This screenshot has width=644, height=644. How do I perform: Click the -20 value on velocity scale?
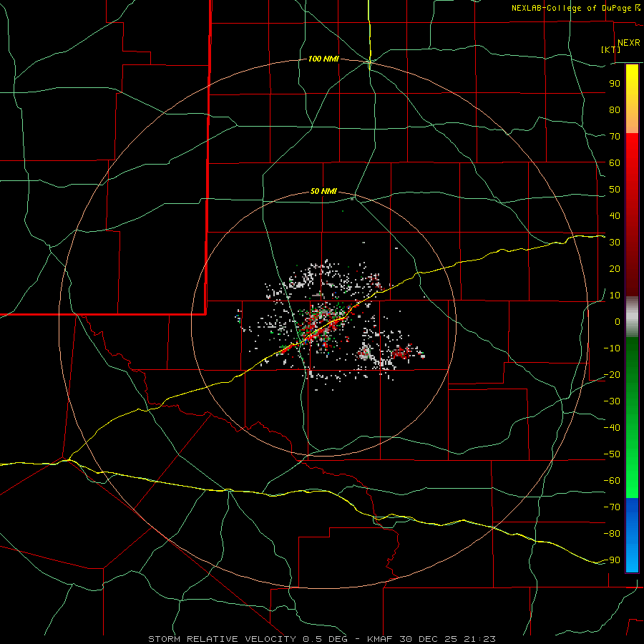(x=612, y=374)
